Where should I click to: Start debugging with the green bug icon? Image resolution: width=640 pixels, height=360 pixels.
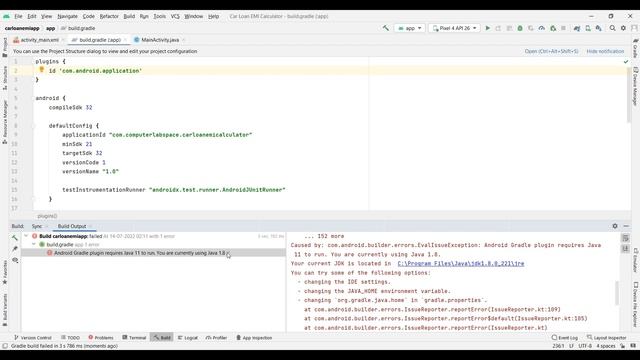[x=520, y=28]
